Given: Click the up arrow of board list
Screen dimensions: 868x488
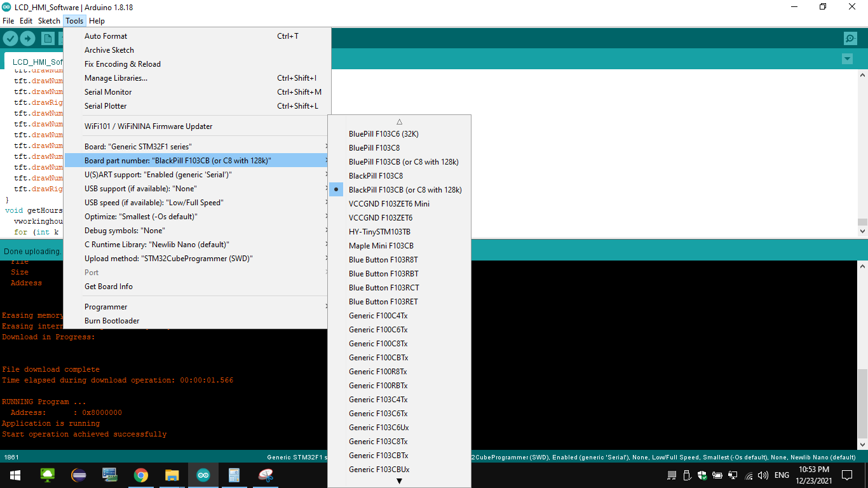Looking at the screenshot, I should (400, 121).
